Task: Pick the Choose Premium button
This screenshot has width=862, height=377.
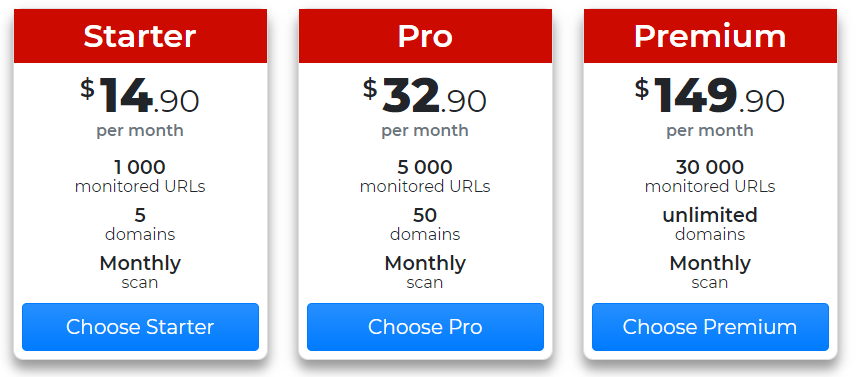Action: 710,327
